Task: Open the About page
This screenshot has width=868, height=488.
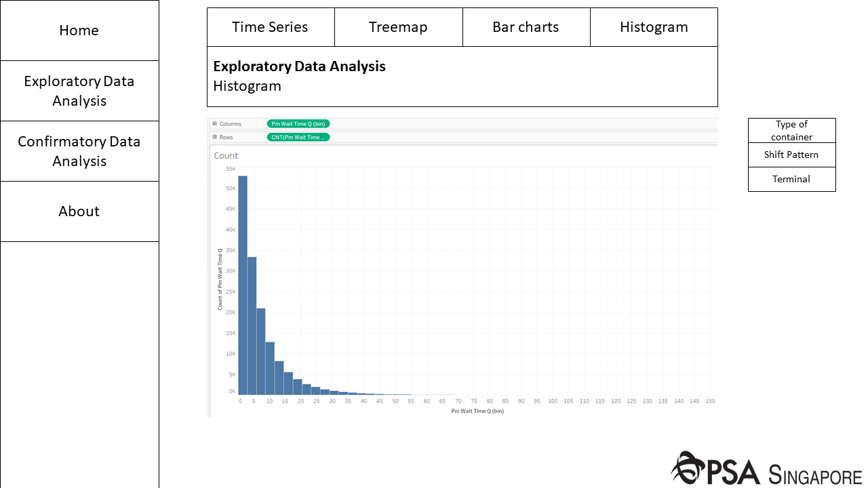Action: pos(79,211)
